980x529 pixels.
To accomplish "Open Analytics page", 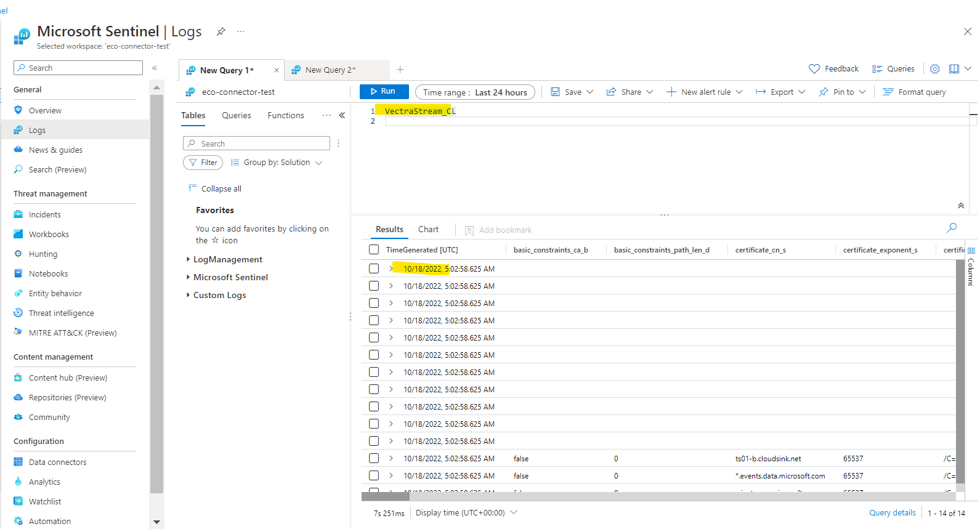I will pos(44,482).
